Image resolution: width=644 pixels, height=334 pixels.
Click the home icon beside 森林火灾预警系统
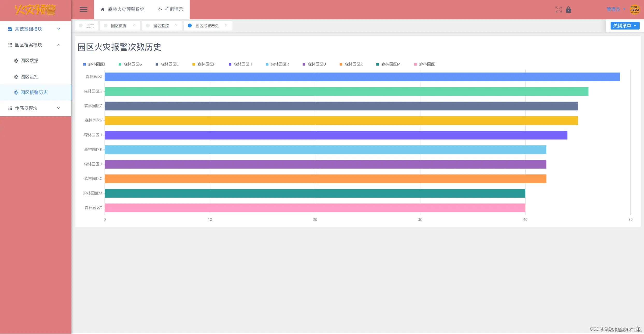click(103, 10)
